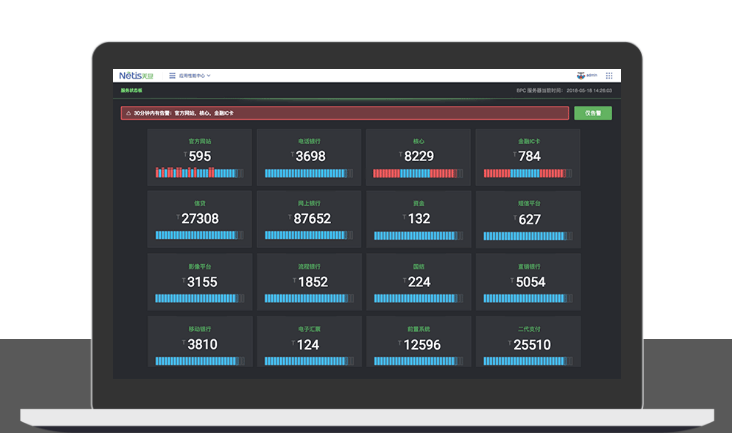This screenshot has height=433, width=732.
Task: Open the 金融IC卡 service title
Action: click(530, 141)
